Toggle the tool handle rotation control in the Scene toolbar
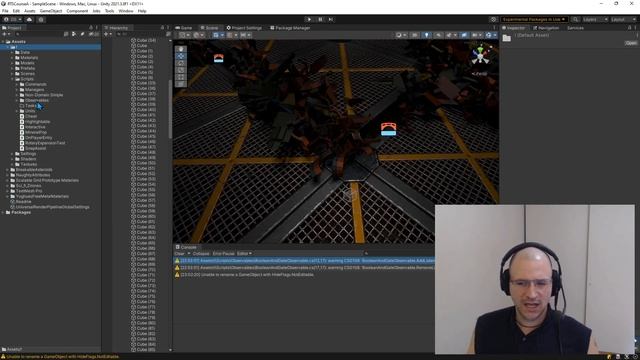 pos(198,35)
